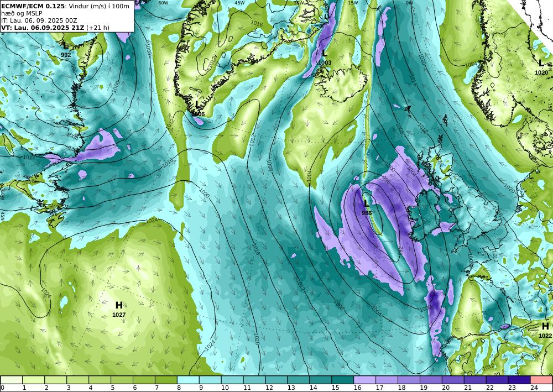Click the 60W longitude label

tap(163, 2)
